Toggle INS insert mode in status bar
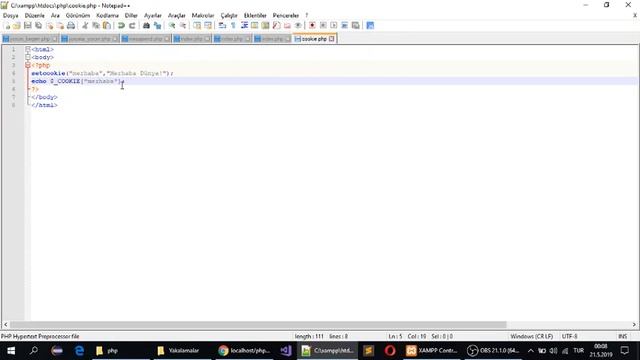The width and height of the screenshot is (640, 360). tap(622, 336)
